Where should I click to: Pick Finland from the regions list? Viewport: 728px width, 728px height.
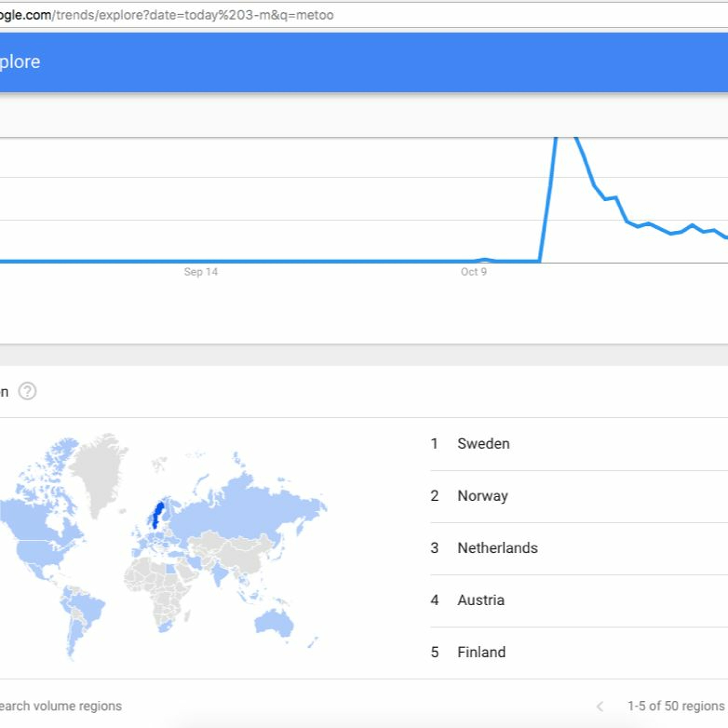481,652
